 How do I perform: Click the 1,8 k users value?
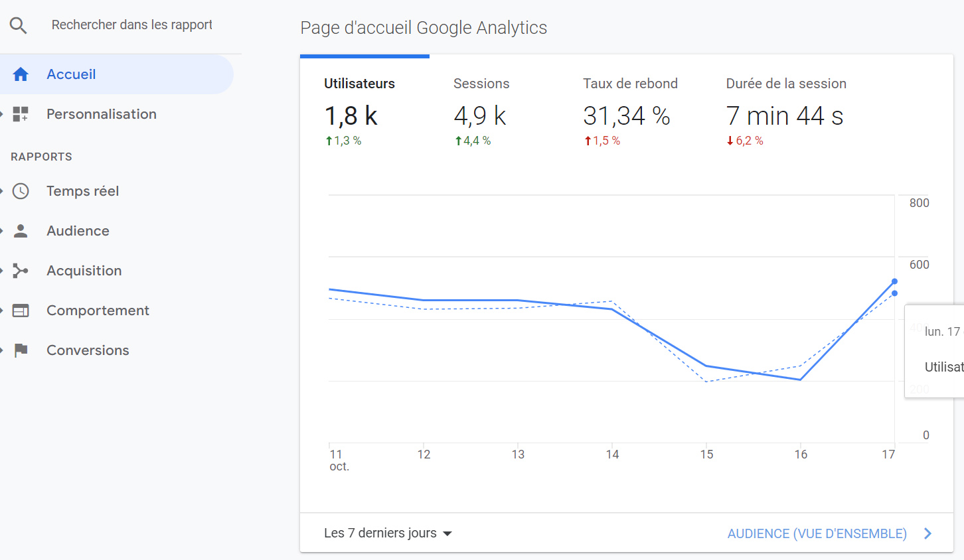(351, 116)
